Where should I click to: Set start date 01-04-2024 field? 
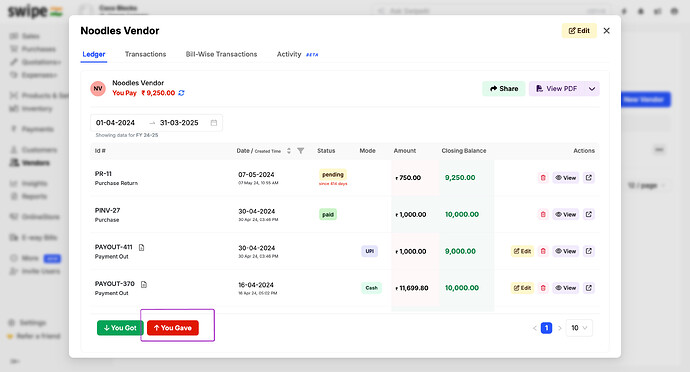tap(115, 123)
